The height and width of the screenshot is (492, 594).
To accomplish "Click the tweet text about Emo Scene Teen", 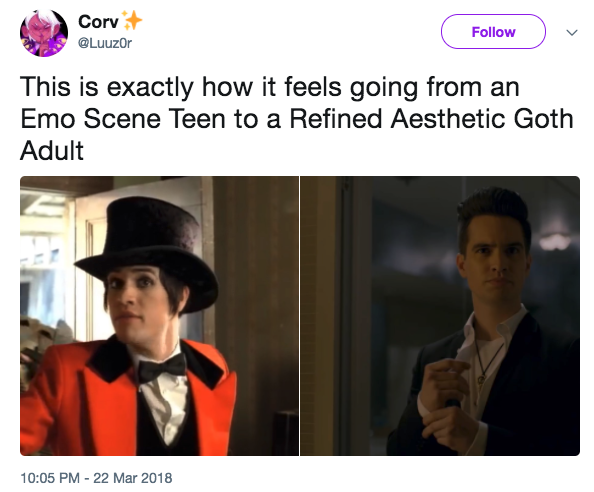I will 297,119.
